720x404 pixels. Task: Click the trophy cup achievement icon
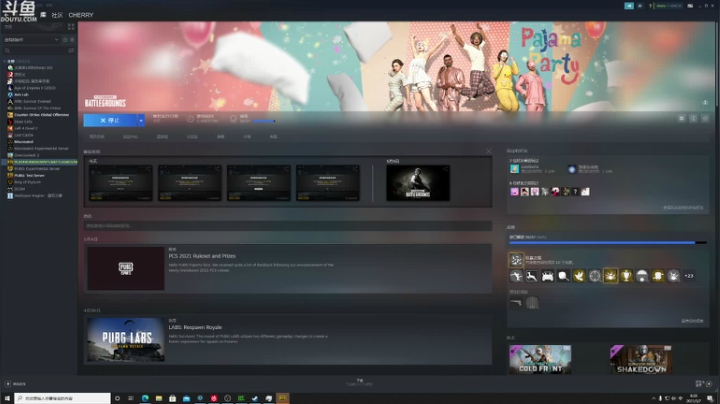pos(626,275)
